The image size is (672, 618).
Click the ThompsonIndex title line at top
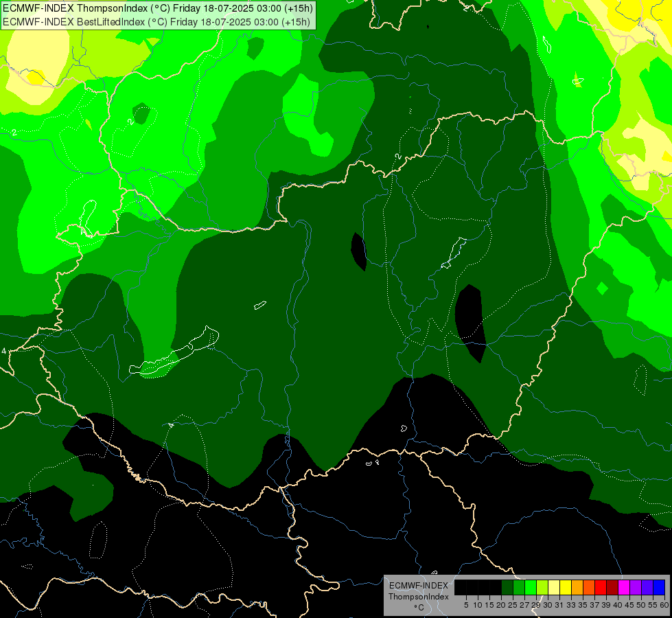click(x=158, y=8)
